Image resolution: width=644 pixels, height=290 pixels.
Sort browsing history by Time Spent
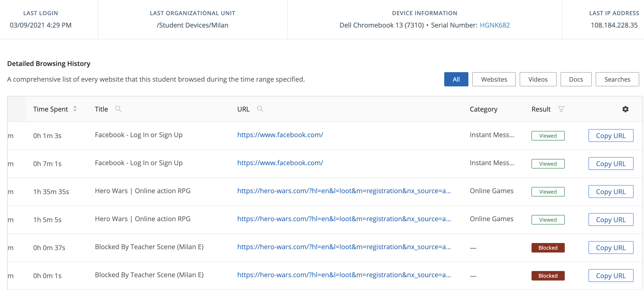click(x=75, y=109)
